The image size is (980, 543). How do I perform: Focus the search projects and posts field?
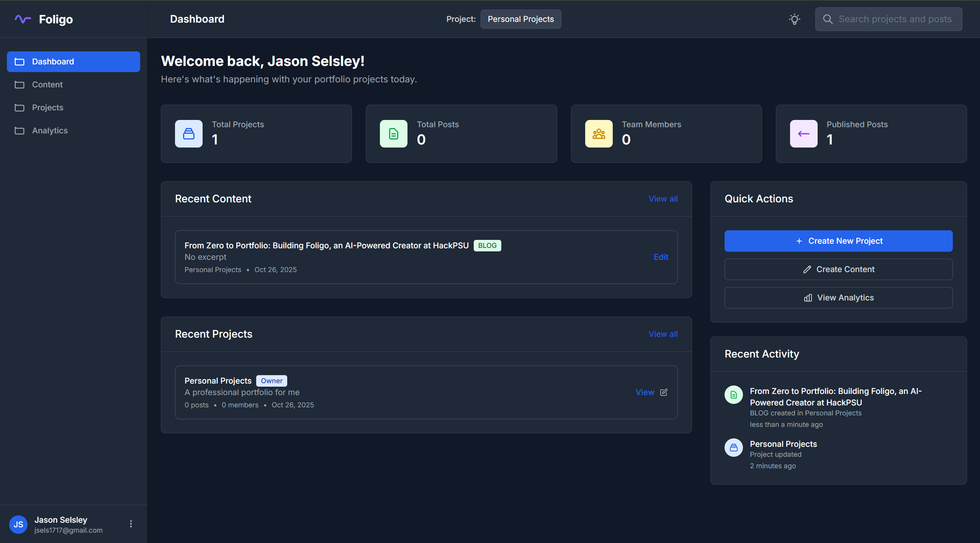coord(894,19)
